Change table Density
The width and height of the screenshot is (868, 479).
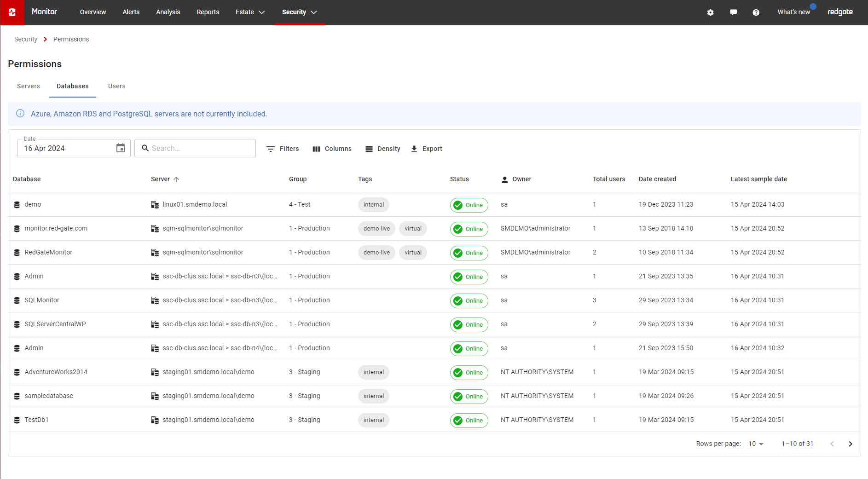tap(383, 149)
